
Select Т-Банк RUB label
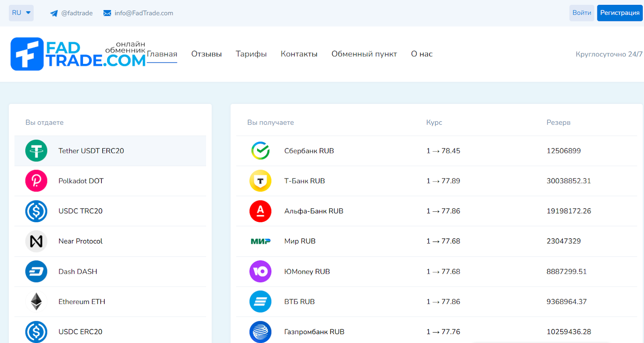tap(305, 181)
